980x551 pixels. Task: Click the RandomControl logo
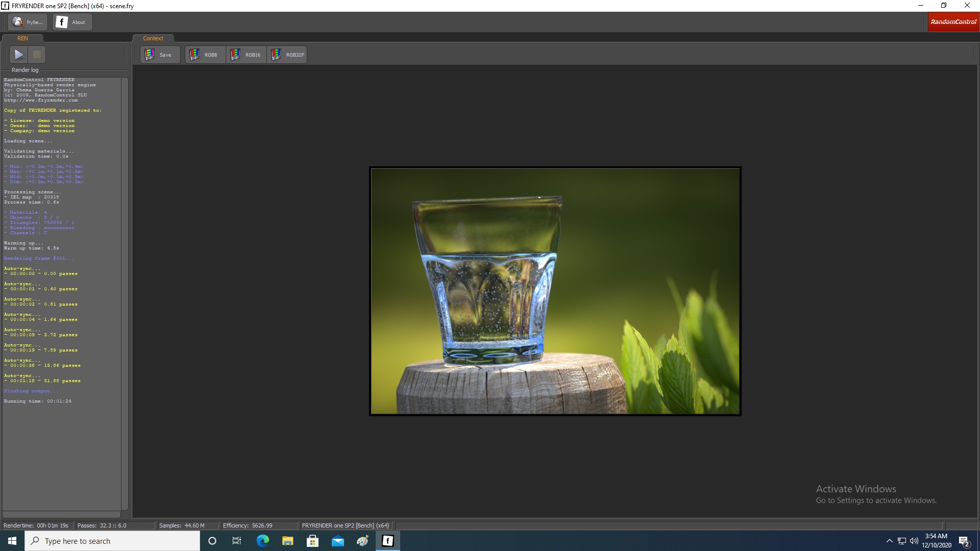[x=953, y=22]
